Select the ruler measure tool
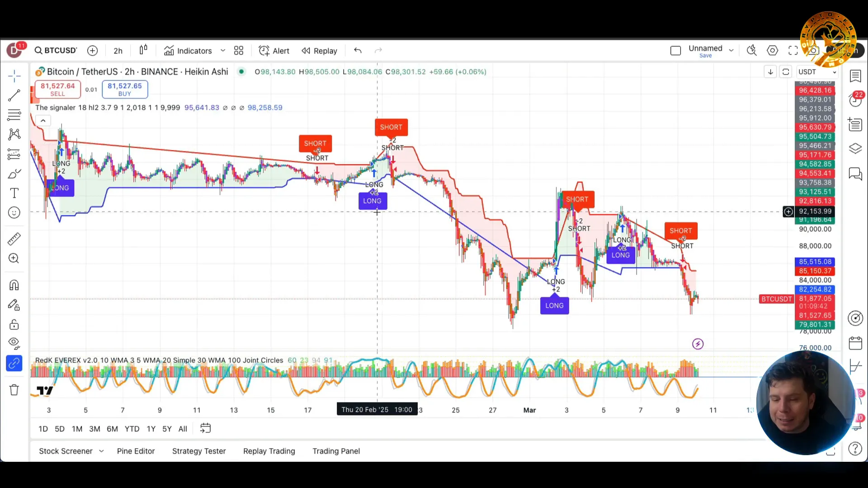Screen dimensions: 868x488 14,239
